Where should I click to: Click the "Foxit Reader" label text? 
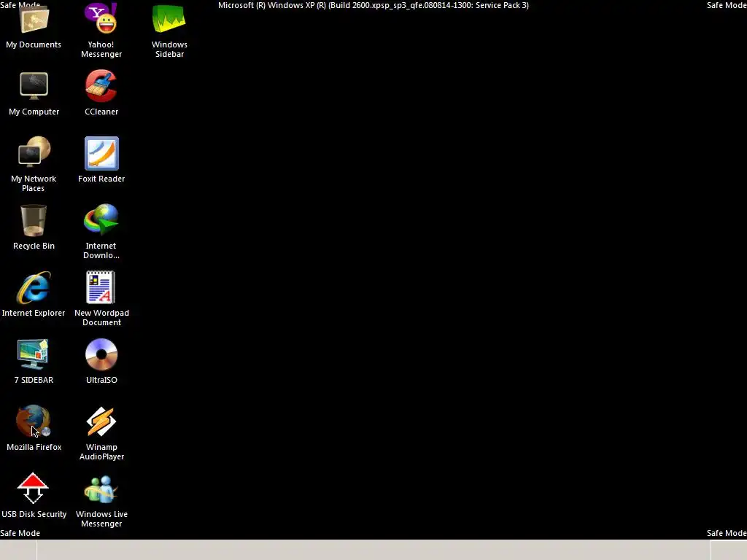pyautogui.click(x=101, y=179)
